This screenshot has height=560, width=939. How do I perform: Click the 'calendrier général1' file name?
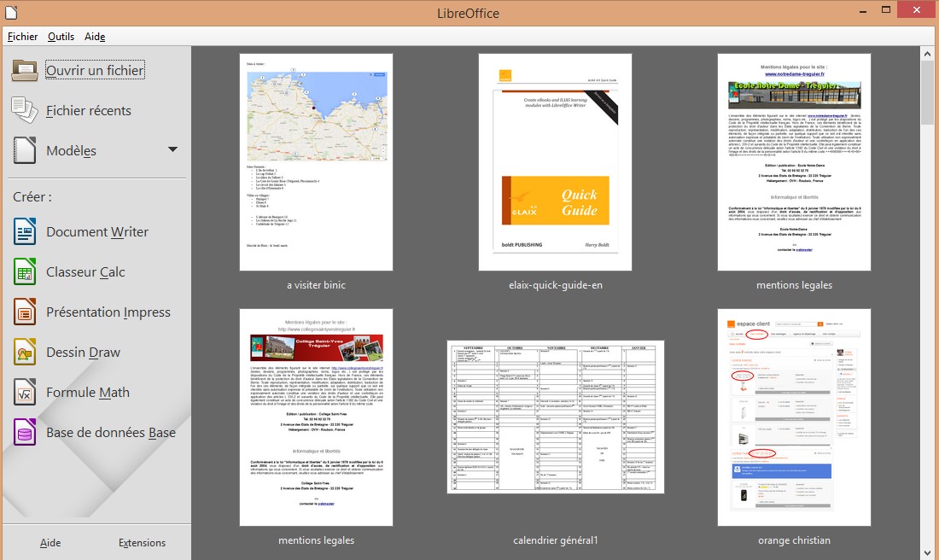[x=555, y=540]
